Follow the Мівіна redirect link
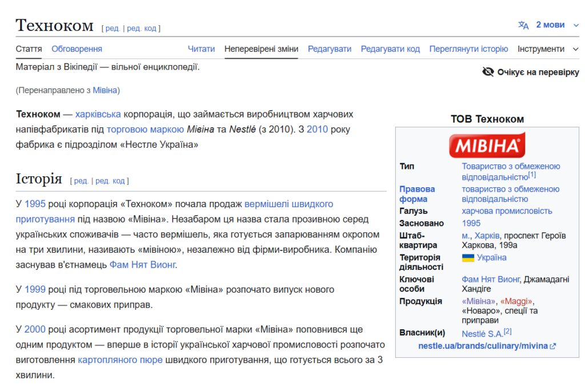 pos(105,90)
